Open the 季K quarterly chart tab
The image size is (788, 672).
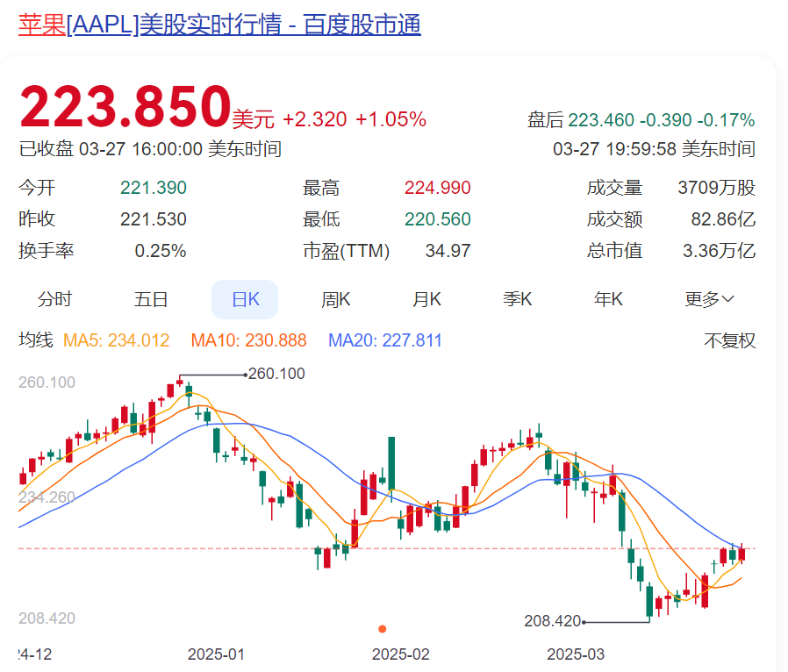(518, 299)
